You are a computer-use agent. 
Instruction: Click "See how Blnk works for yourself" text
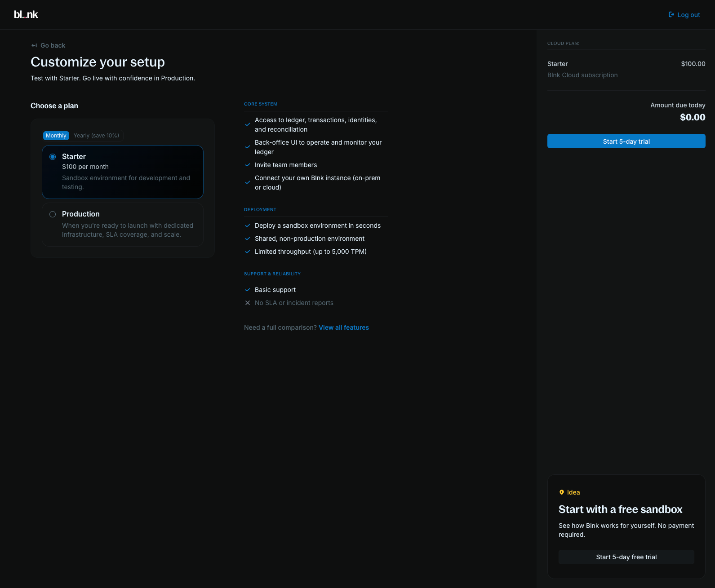(x=626, y=530)
